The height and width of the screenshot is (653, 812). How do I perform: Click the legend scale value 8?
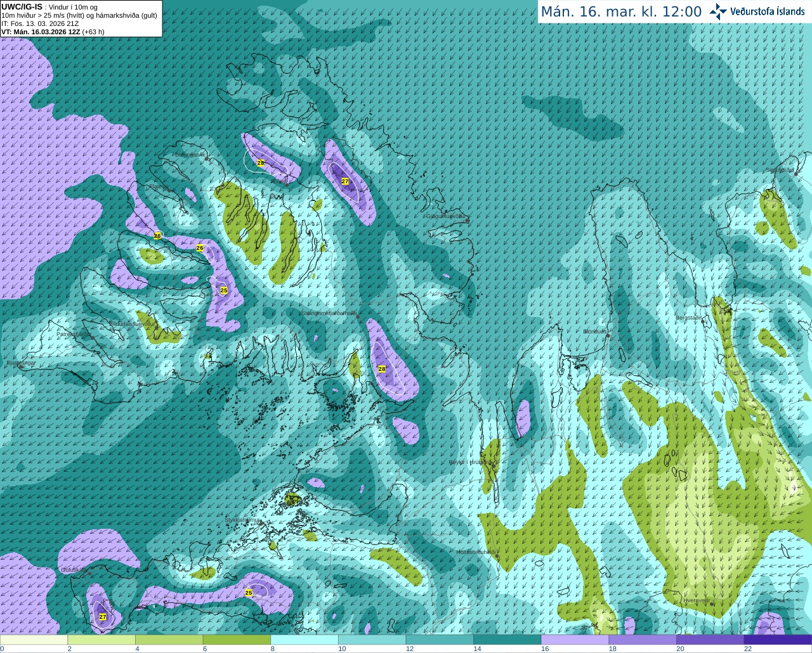pos(273,649)
